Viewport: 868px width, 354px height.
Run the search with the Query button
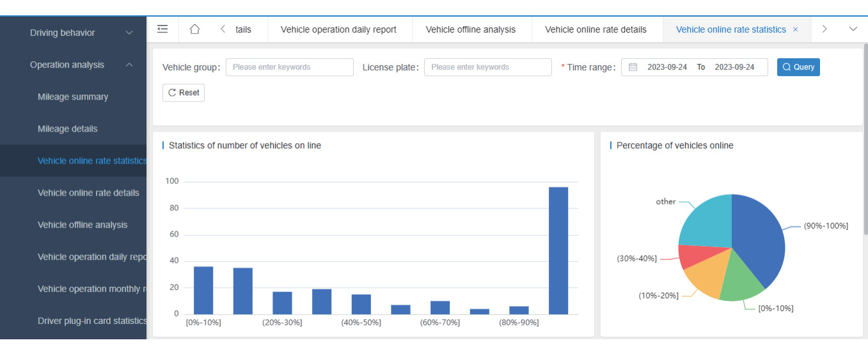click(798, 67)
